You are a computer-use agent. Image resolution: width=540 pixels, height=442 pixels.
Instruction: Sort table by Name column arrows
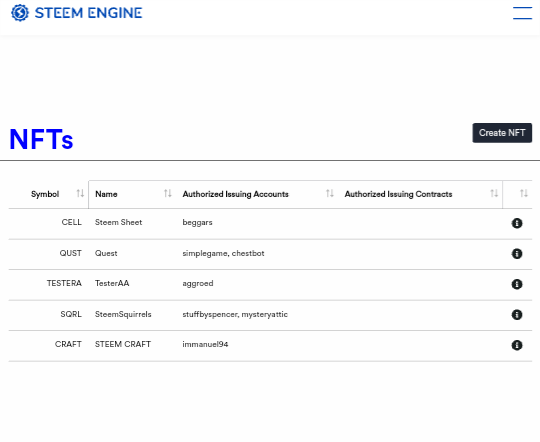(x=167, y=193)
